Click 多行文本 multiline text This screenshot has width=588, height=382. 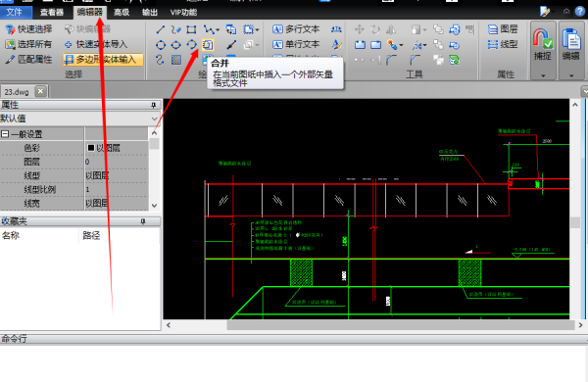296,29
